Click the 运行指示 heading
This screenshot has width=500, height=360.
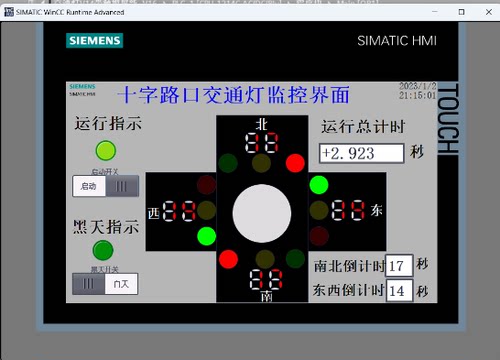point(108,123)
